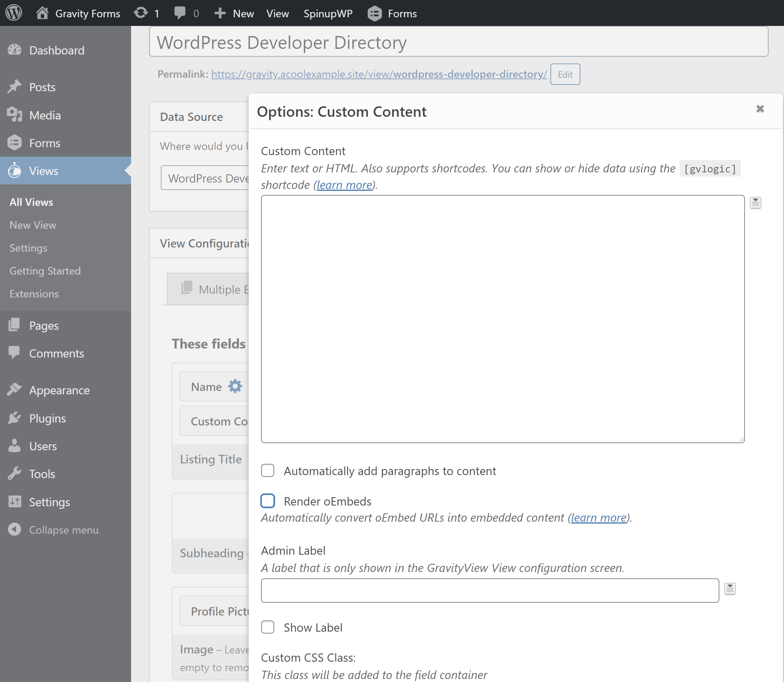
Task: Open Settings at bottom of sidebar
Action: click(65, 502)
